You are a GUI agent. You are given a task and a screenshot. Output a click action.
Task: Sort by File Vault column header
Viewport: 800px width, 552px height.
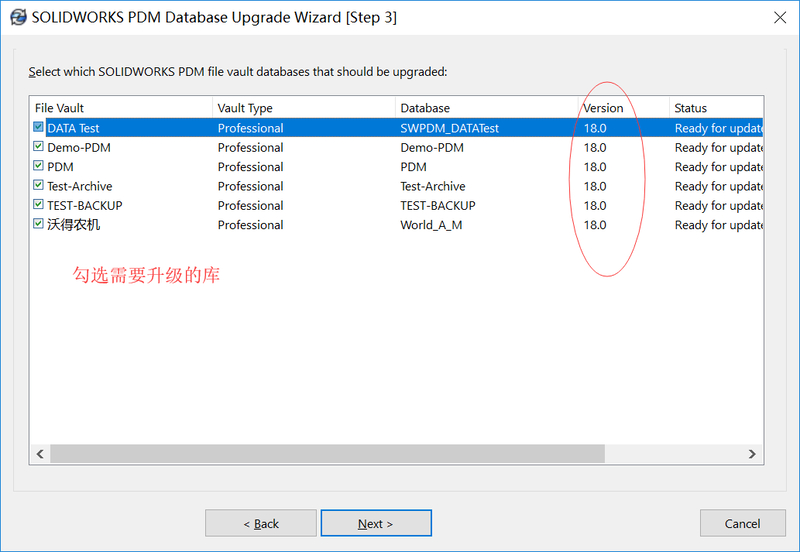pyautogui.click(x=121, y=108)
